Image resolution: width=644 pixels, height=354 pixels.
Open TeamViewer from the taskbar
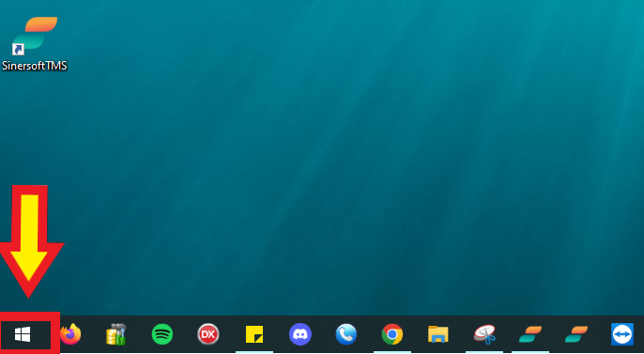tap(622, 334)
